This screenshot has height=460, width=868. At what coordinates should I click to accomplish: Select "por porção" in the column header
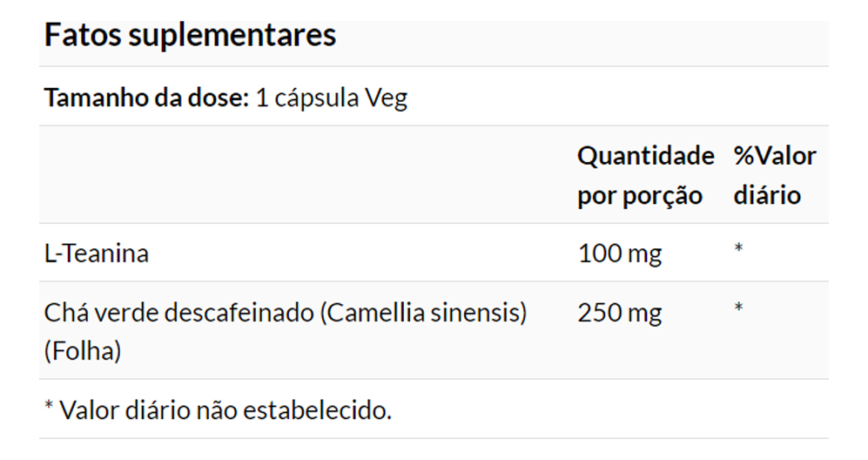click(639, 195)
